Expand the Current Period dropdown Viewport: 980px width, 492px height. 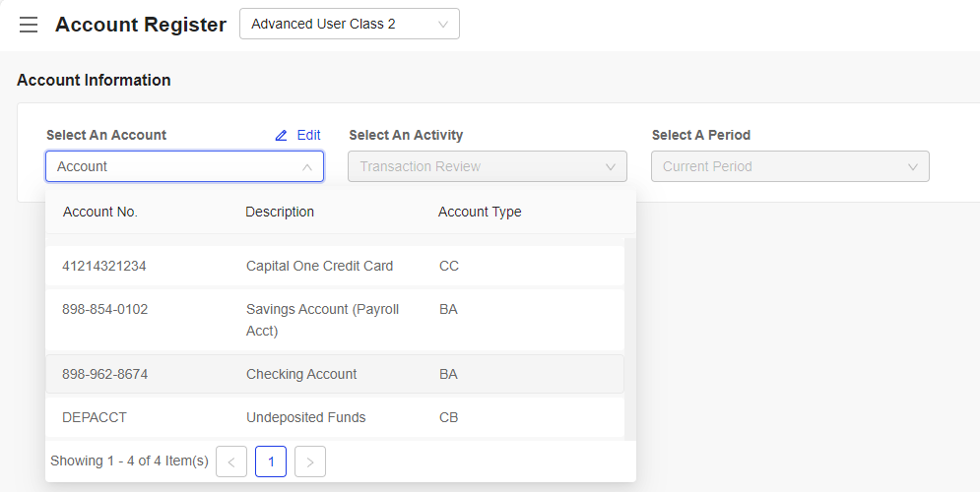(x=790, y=166)
